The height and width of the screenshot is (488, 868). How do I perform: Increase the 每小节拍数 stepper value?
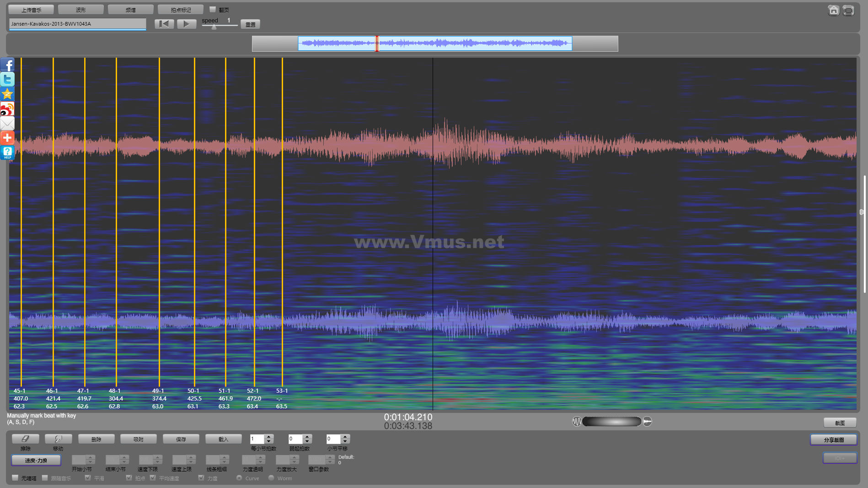(269, 437)
